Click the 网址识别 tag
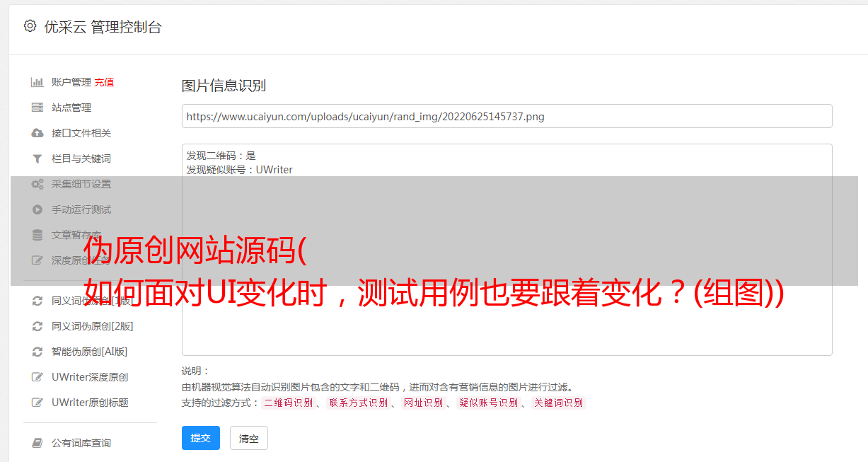Viewport: 868px width, 462px height. click(x=424, y=403)
